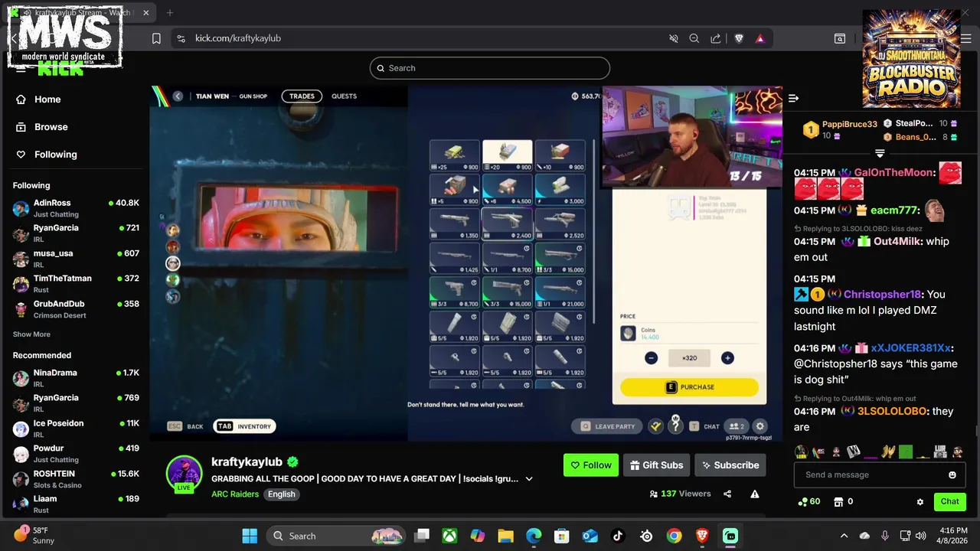Screen dimensions: 980x551
Task: Click the Windows Start button
Action: pos(250,536)
